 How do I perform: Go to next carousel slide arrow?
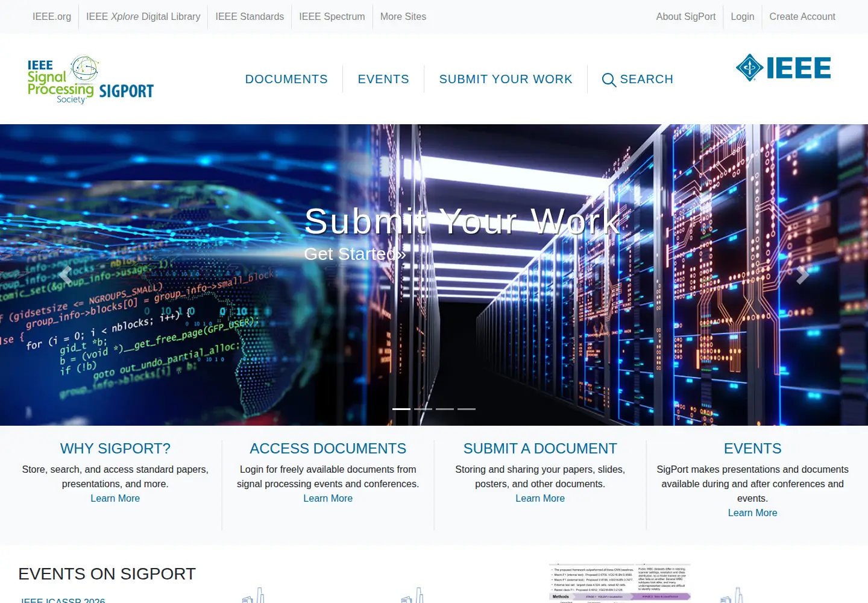[802, 275]
